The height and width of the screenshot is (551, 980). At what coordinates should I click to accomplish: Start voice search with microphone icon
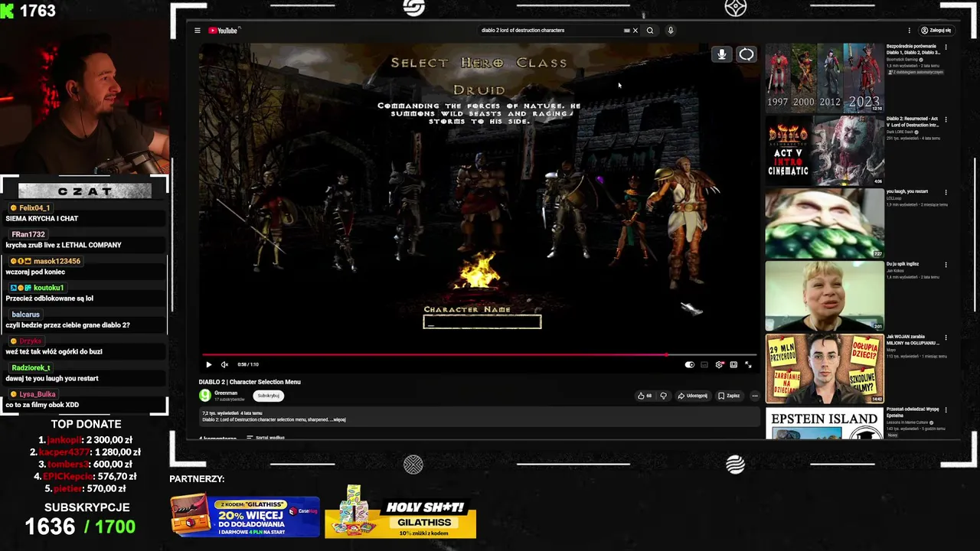(x=670, y=31)
